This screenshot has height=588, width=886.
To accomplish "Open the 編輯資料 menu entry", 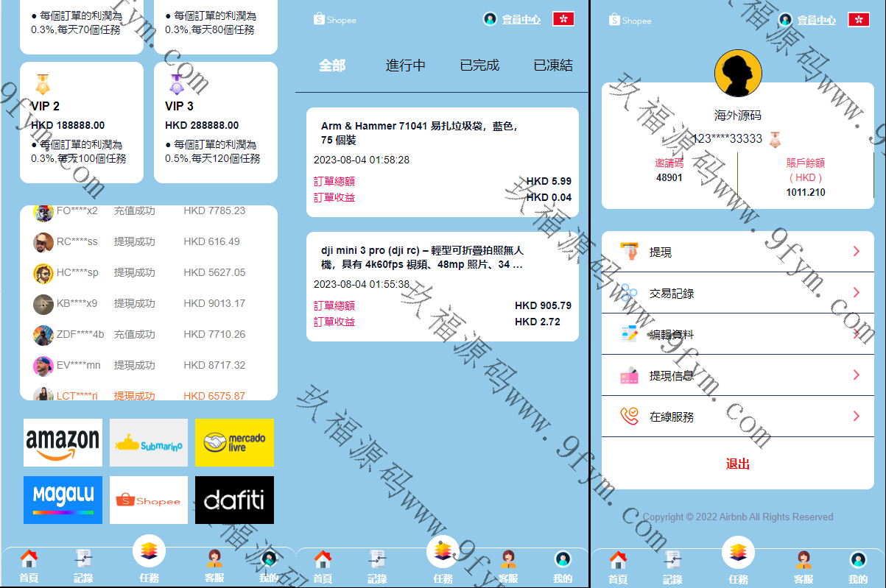I will 671,335.
